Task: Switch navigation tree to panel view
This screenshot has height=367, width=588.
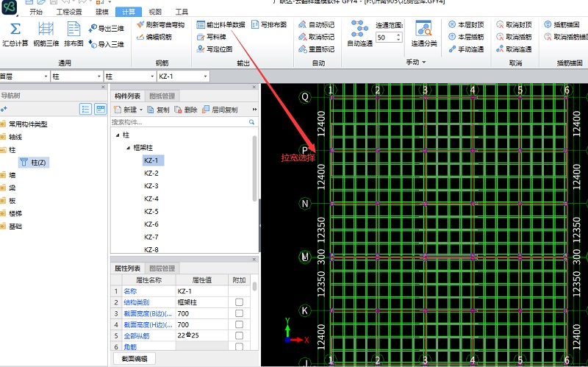Action: point(100,109)
